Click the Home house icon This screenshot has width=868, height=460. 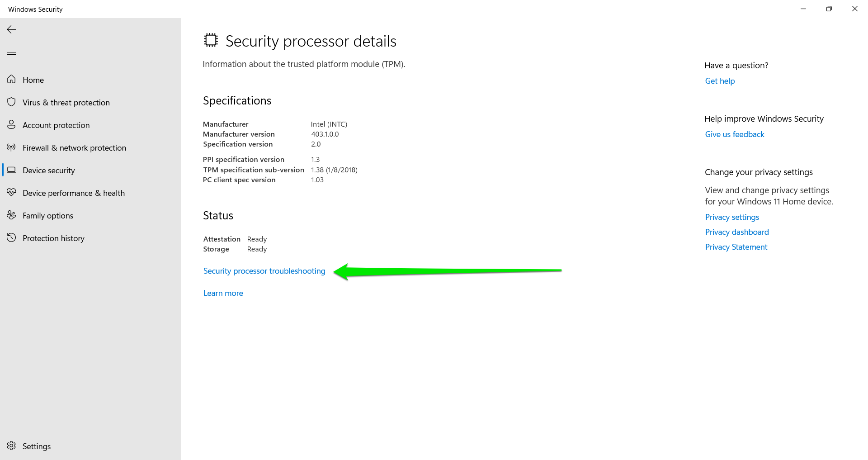(12, 80)
